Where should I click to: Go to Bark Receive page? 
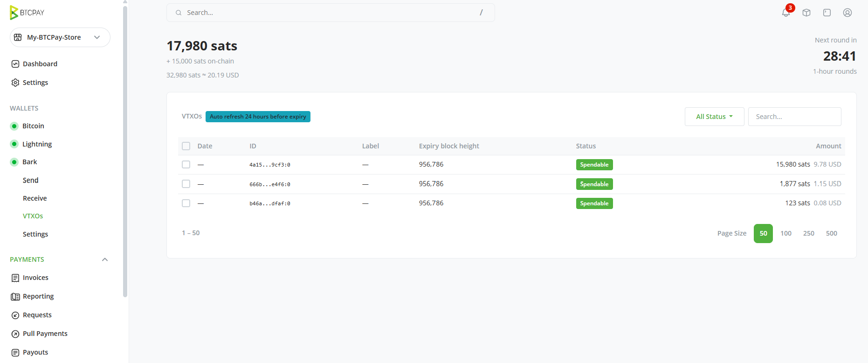click(35, 198)
